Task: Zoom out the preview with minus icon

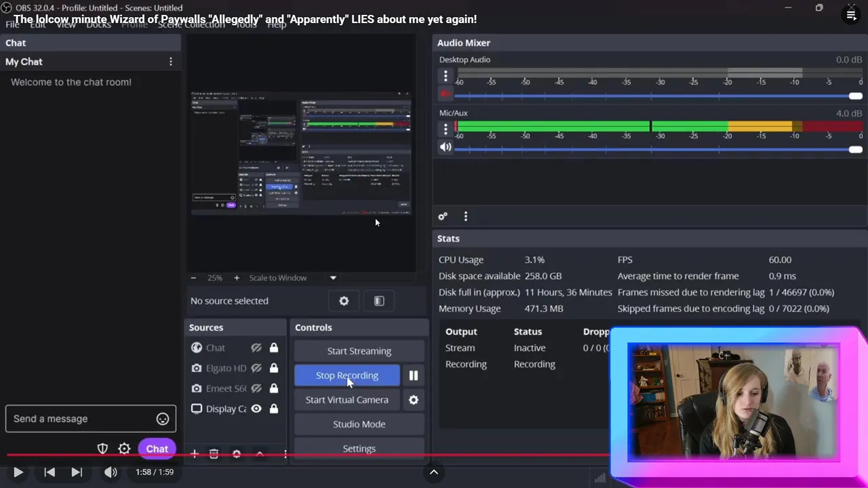Action: [193, 278]
